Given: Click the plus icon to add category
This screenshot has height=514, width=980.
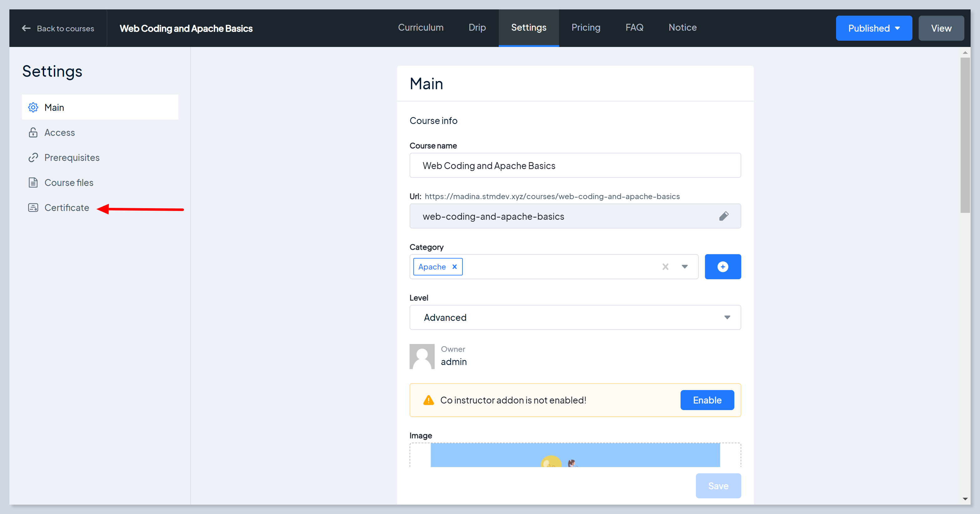Looking at the screenshot, I should pos(722,267).
